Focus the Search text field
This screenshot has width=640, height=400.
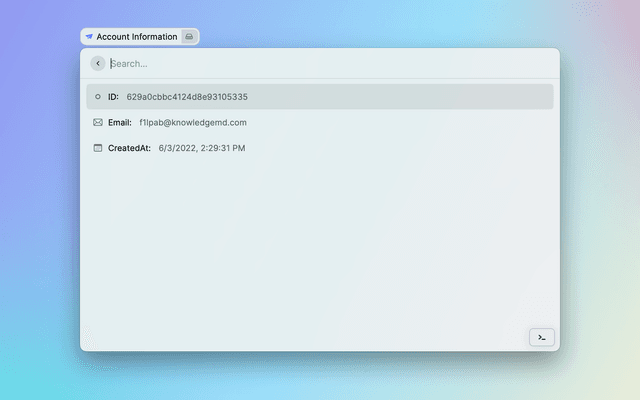pos(300,63)
